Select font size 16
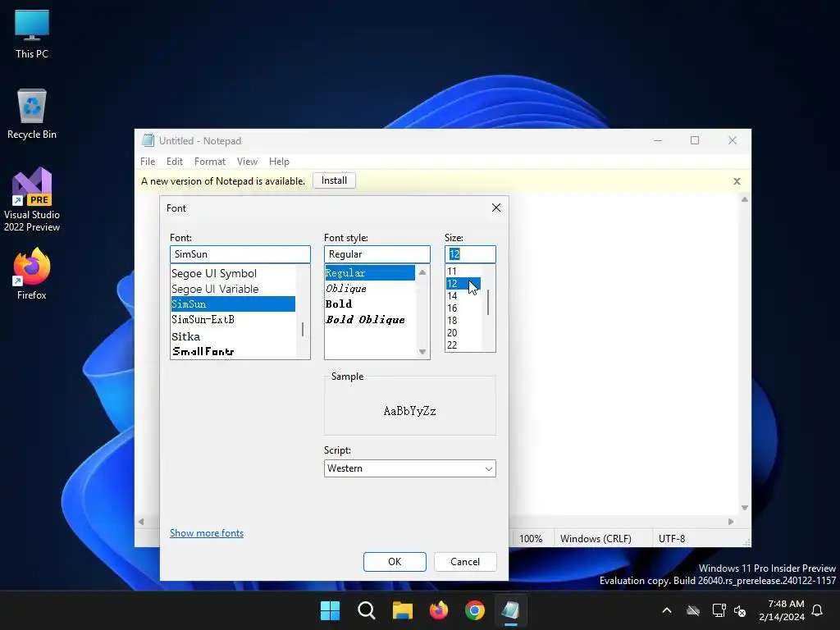 463,308
